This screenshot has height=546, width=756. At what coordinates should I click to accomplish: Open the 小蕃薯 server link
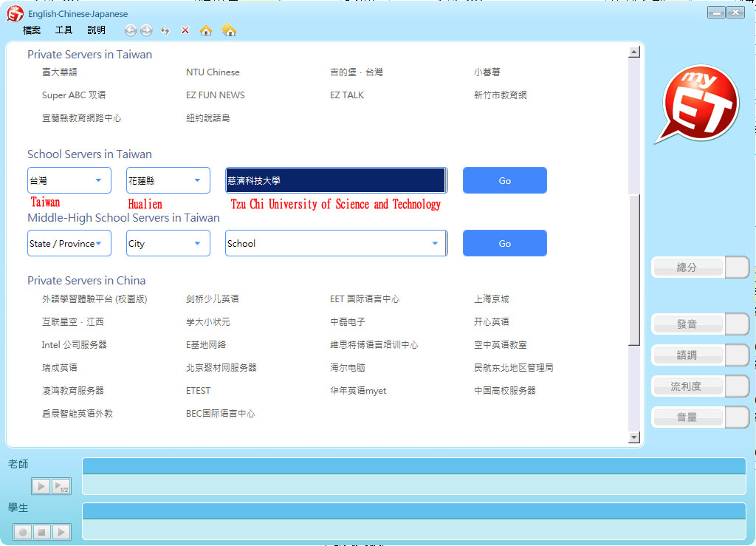tap(487, 72)
